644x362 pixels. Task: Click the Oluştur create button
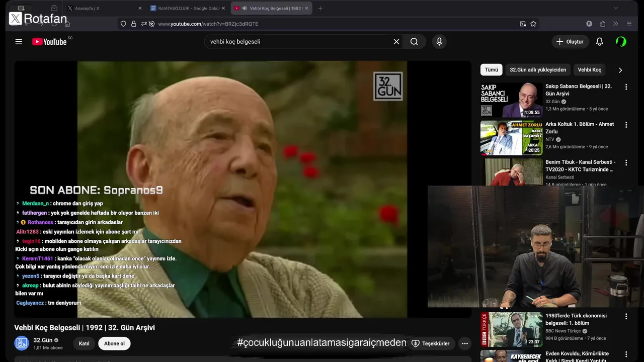click(570, 42)
